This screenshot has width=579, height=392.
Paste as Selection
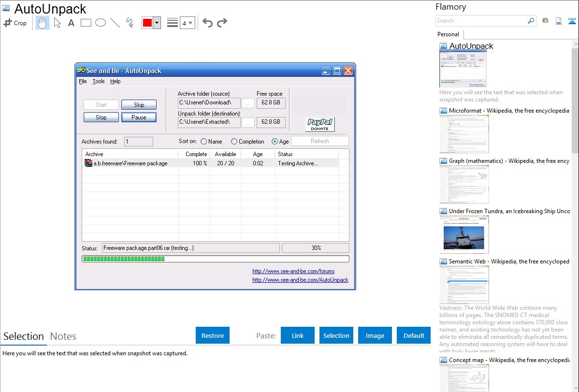[x=336, y=335]
